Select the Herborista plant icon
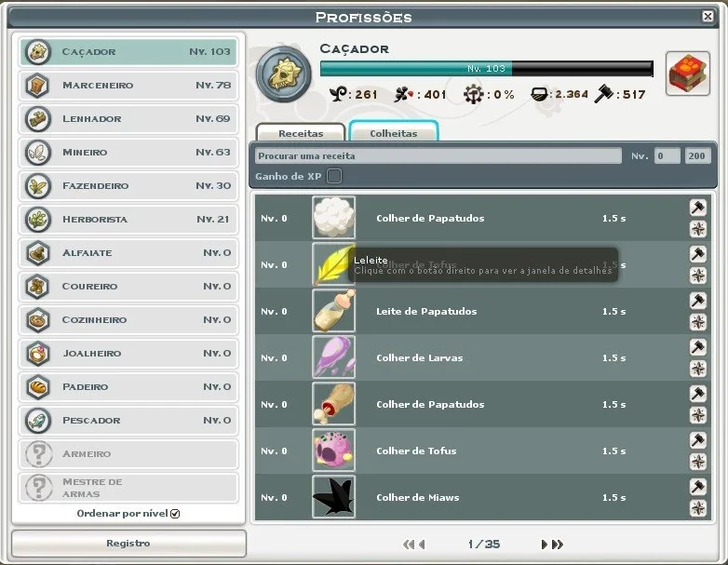728x565 pixels. (37, 219)
